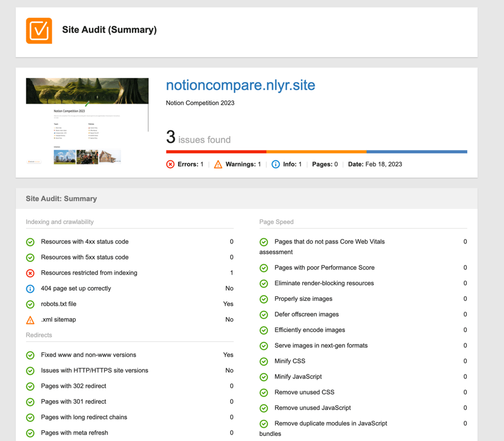The image size is (504, 441).
Task: Click 'Remove unused JavaScript' row text
Action: coord(313,408)
